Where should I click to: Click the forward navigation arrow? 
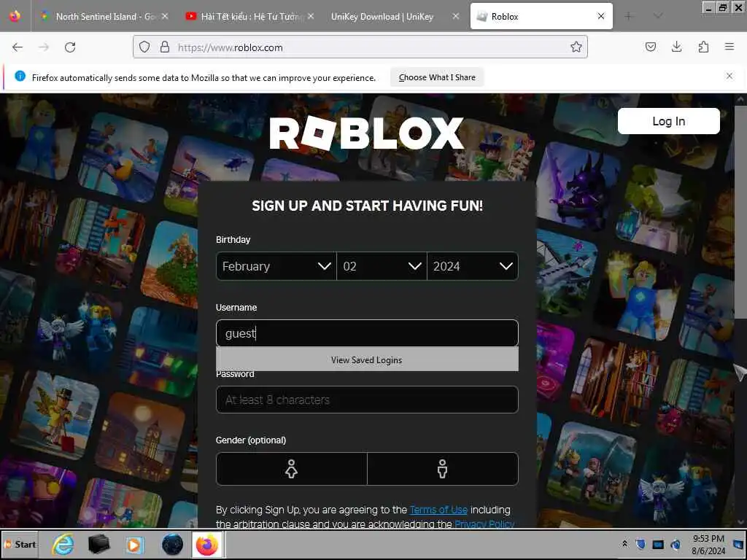(44, 47)
